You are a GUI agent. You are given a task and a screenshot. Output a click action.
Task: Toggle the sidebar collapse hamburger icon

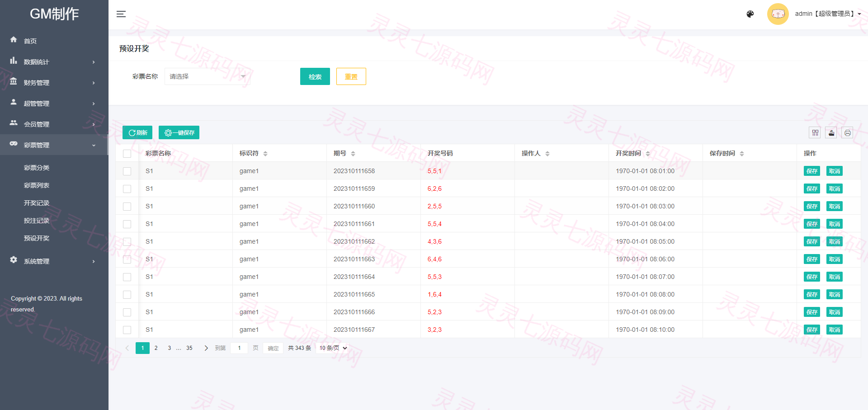pyautogui.click(x=121, y=14)
